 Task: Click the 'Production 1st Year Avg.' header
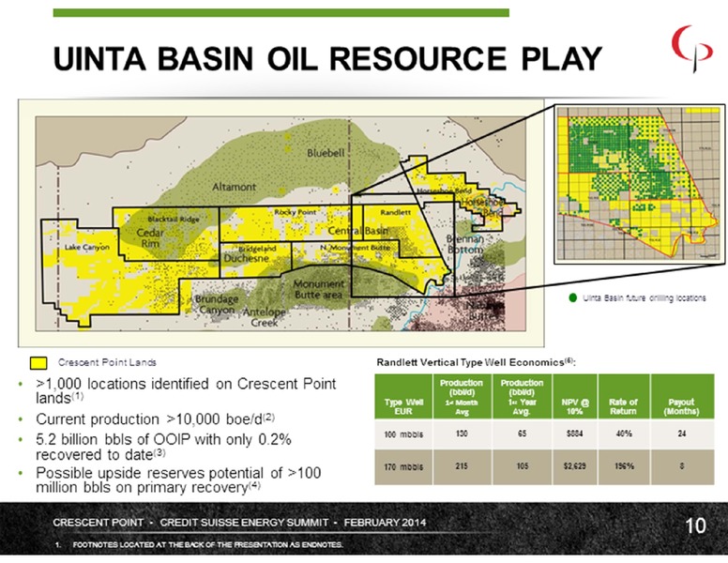point(522,397)
